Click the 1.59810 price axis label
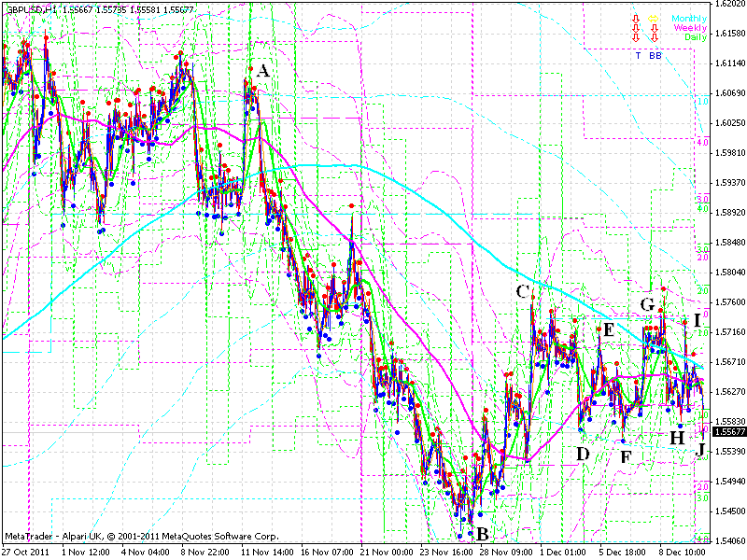 click(730, 153)
